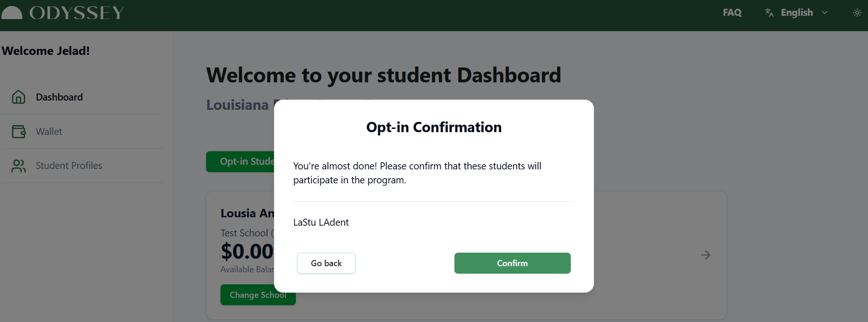Click the right arrow on student card
This screenshot has width=868, height=322.
(705, 255)
